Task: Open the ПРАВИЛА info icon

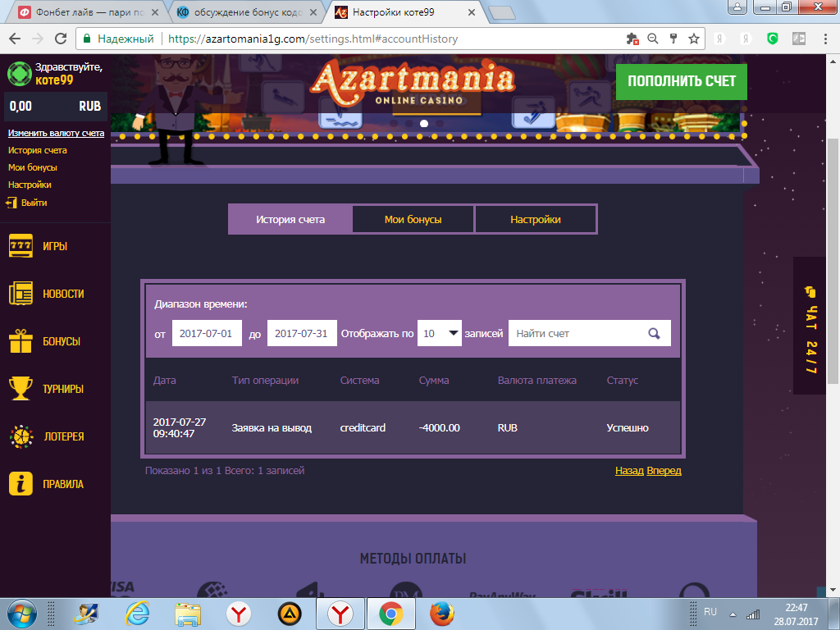Action: pyautogui.click(x=21, y=484)
